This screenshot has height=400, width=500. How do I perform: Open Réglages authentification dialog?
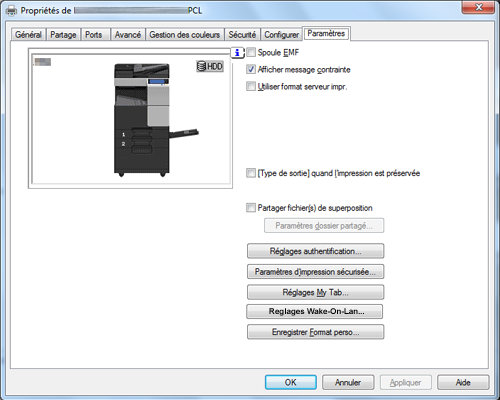click(315, 251)
